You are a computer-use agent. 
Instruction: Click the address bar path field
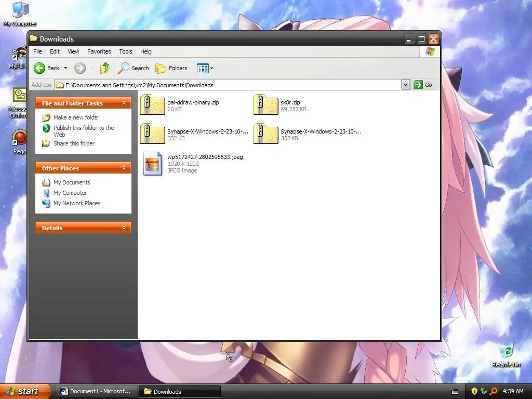[x=228, y=85]
